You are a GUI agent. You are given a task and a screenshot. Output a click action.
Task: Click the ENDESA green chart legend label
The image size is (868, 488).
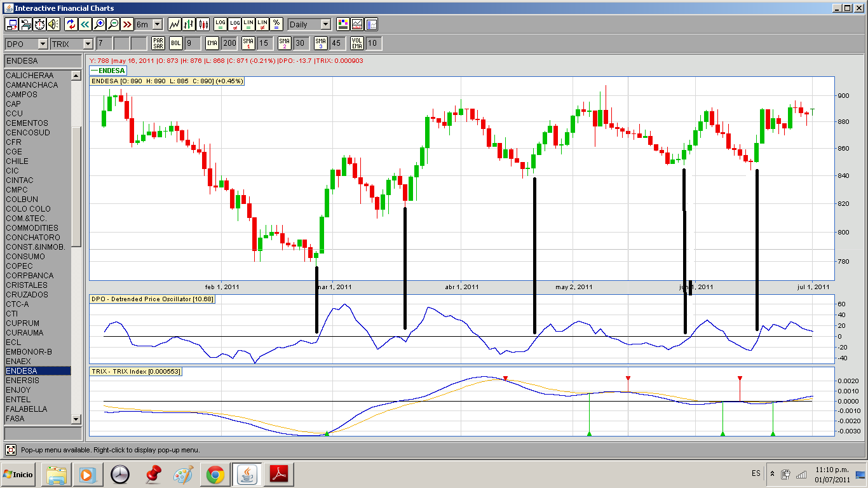click(109, 71)
